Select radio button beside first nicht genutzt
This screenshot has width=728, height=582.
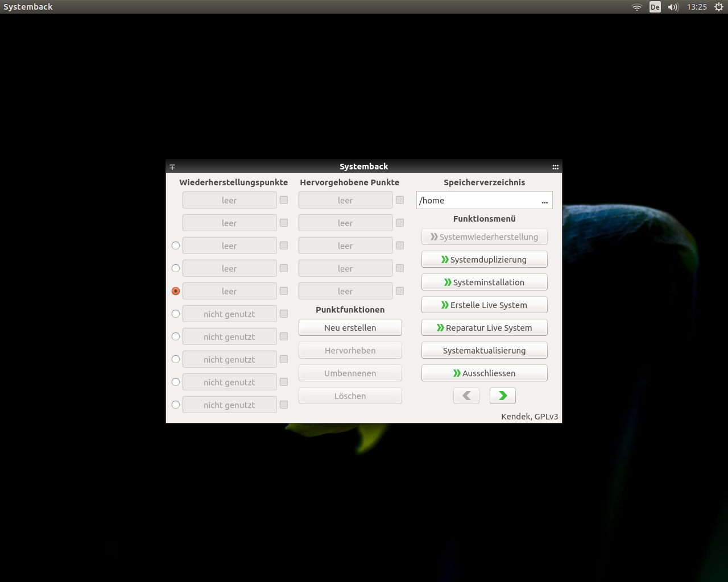pos(176,314)
